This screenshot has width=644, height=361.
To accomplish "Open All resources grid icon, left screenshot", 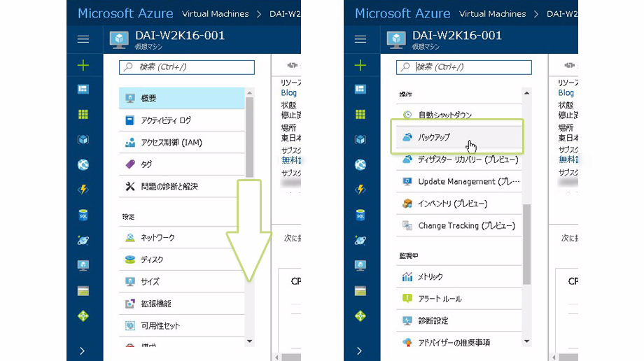I will [x=83, y=114].
